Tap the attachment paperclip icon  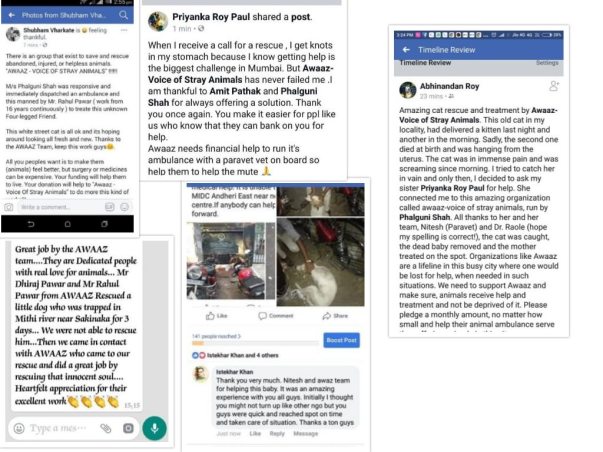click(106, 428)
